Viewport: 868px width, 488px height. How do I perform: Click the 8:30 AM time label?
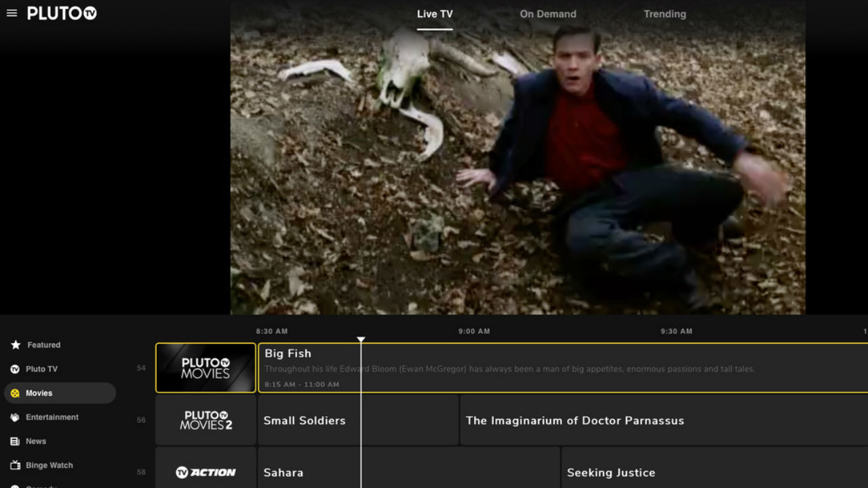point(272,331)
